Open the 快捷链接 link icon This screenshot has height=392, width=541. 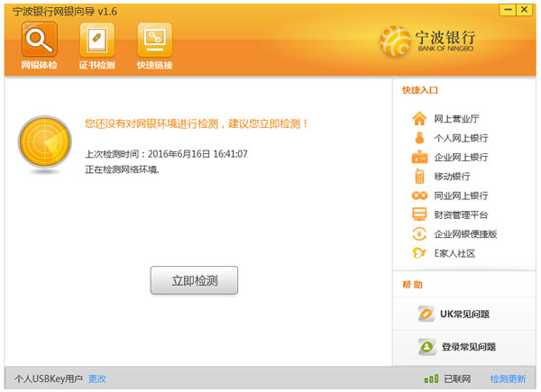pos(154,40)
